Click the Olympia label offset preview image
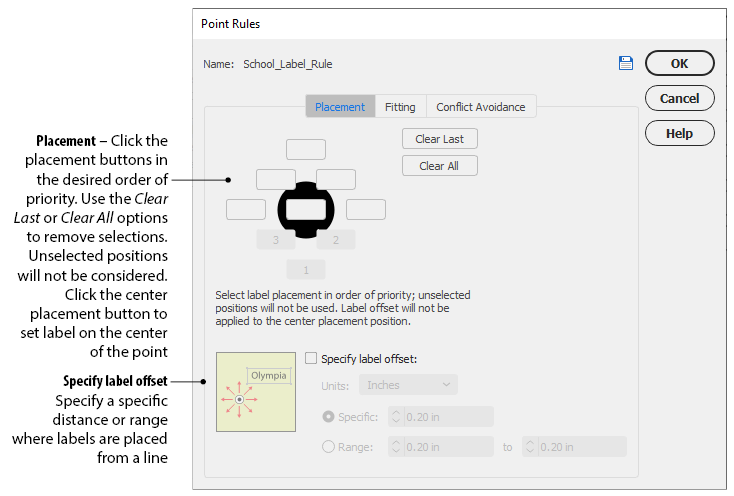The height and width of the screenshot is (496, 734). (x=256, y=392)
